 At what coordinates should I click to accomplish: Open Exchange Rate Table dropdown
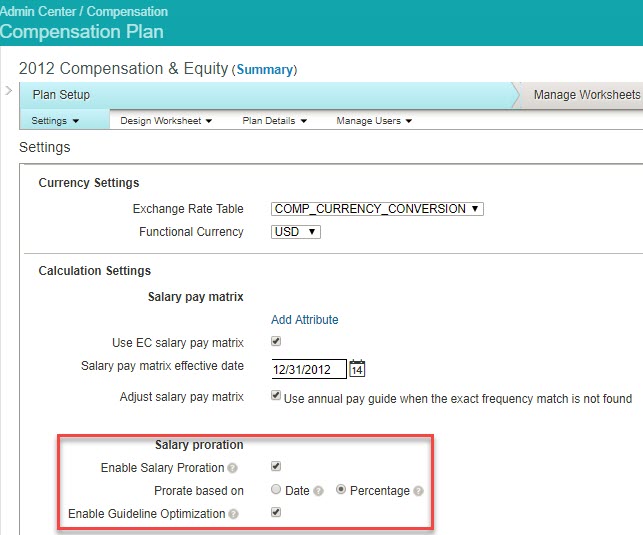coord(377,209)
